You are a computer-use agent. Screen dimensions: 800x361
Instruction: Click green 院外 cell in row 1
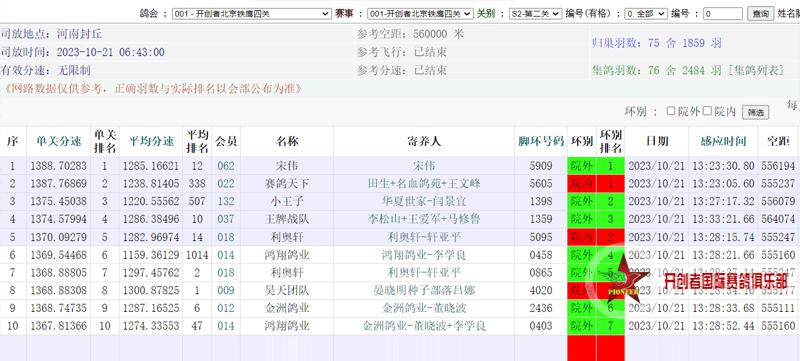tap(581, 166)
